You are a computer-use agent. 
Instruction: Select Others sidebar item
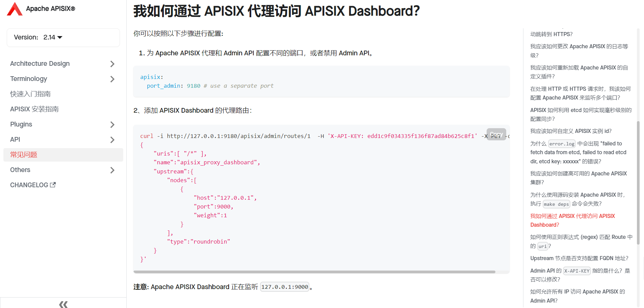tap(20, 170)
